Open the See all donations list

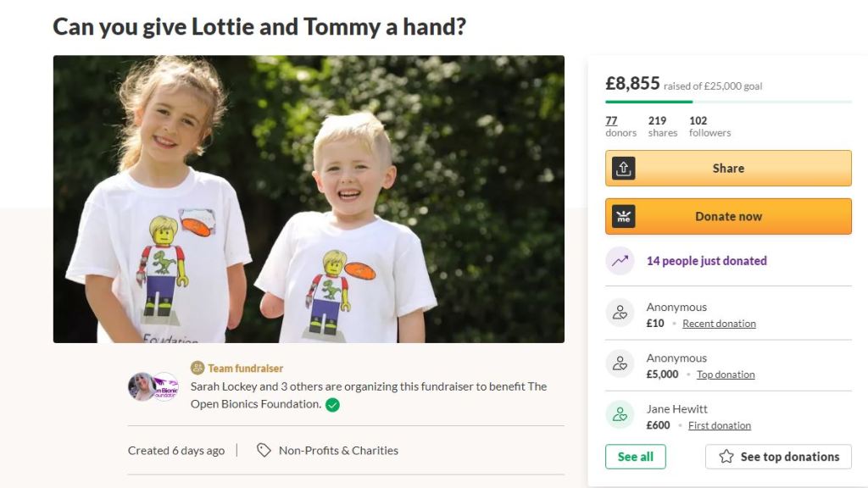coord(635,457)
